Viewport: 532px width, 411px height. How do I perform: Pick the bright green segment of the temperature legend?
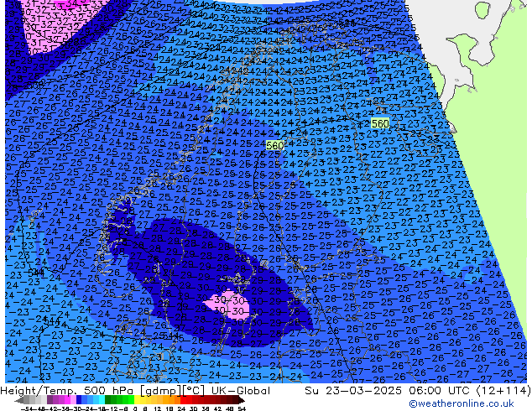click(x=131, y=400)
